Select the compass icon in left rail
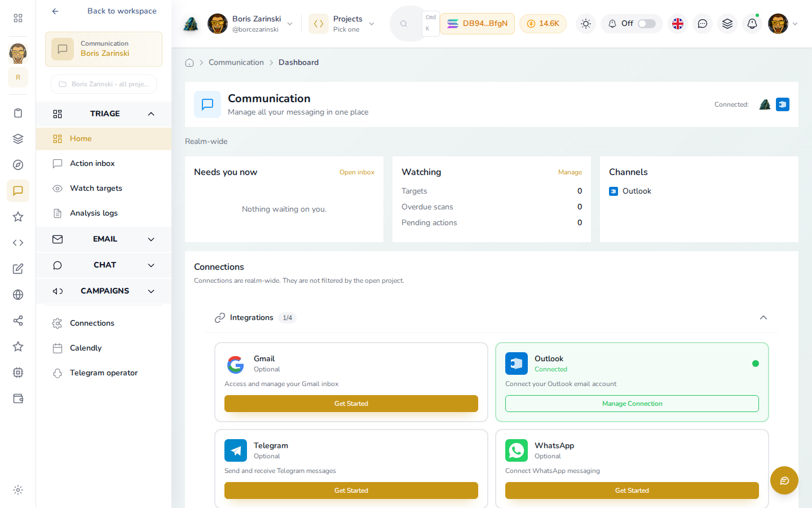The width and height of the screenshot is (812, 508). 18,165
